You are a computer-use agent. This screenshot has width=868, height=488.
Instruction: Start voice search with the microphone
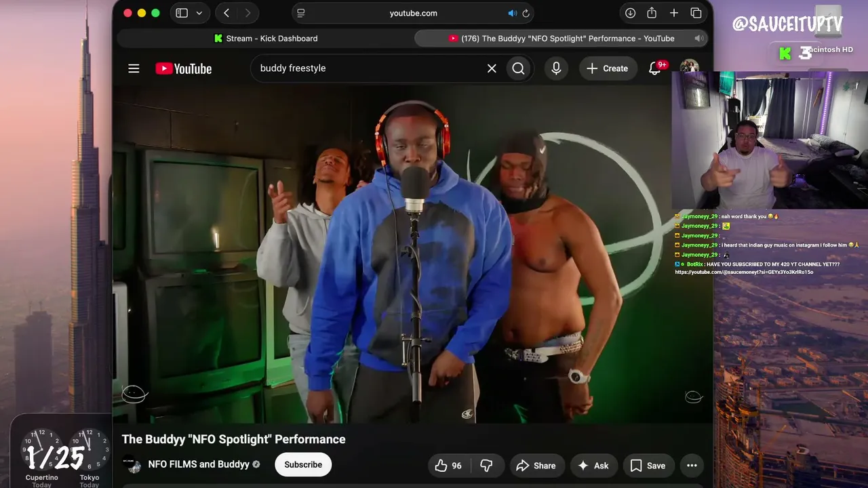(x=556, y=68)
